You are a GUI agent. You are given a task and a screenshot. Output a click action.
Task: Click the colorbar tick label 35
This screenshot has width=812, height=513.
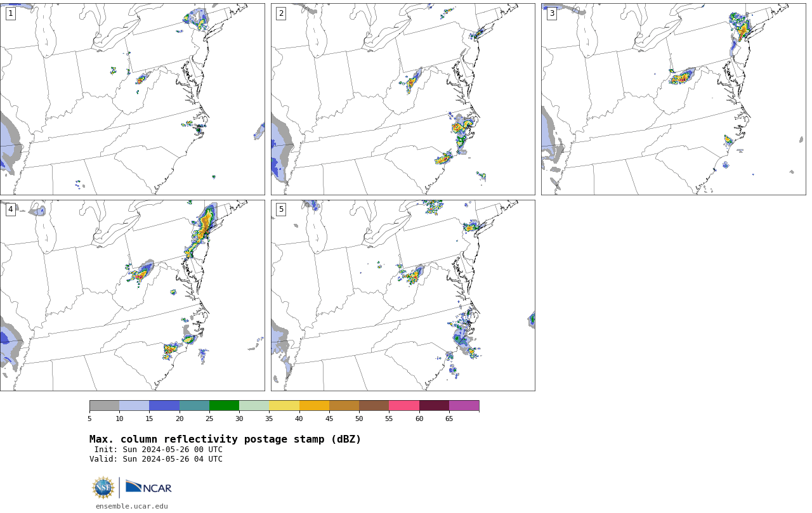coord(269,419)
